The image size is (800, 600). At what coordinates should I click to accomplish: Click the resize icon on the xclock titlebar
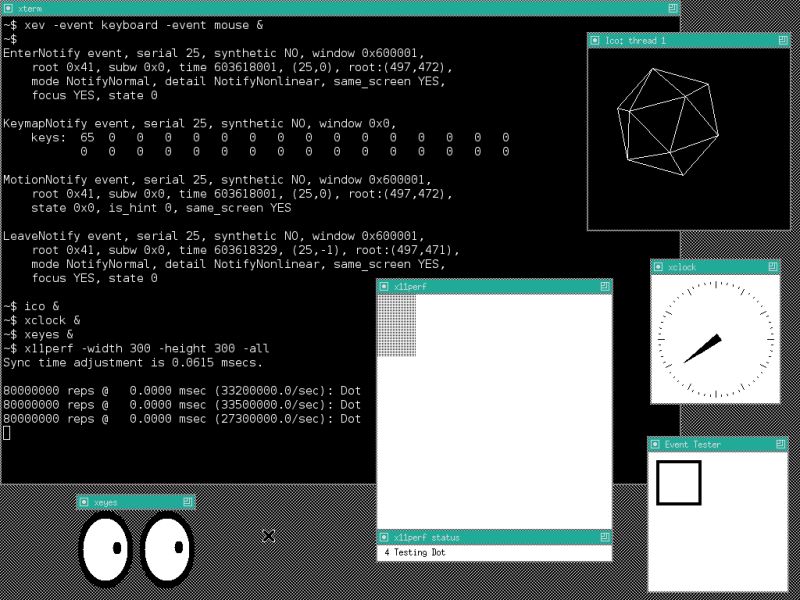point(772,267)
